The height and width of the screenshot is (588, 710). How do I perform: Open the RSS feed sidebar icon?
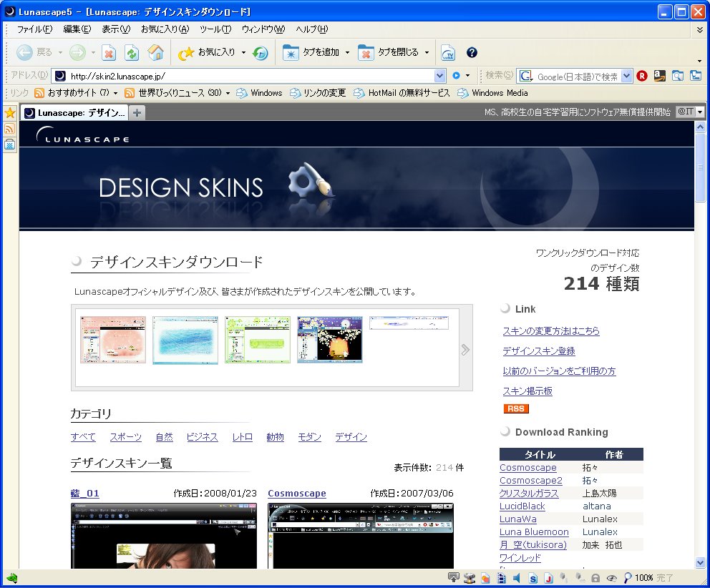pos(9,129)
